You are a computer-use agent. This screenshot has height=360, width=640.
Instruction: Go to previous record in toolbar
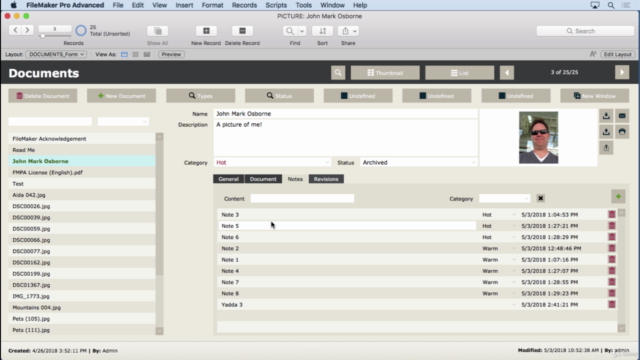point(16,30)
